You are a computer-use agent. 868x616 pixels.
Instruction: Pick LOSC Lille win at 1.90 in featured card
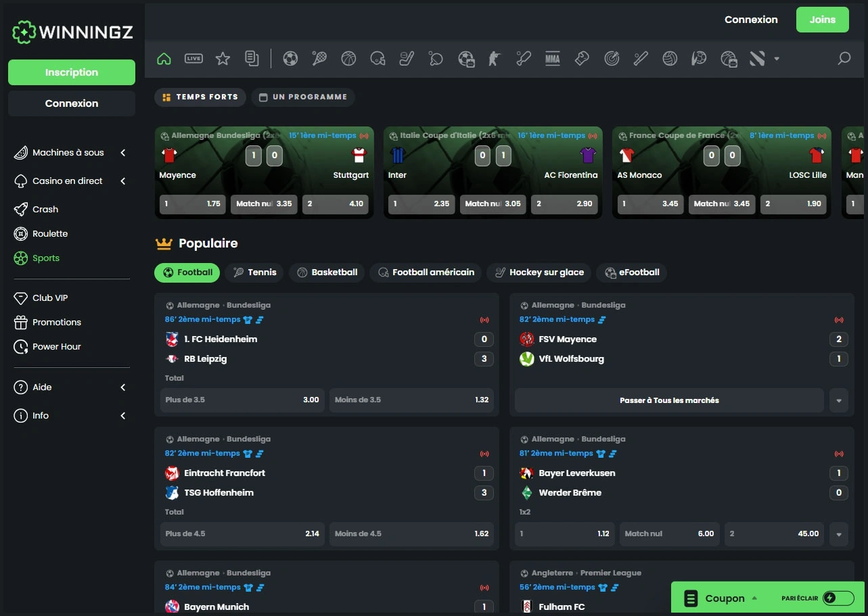pyautogui.click(x=793, y=204)
